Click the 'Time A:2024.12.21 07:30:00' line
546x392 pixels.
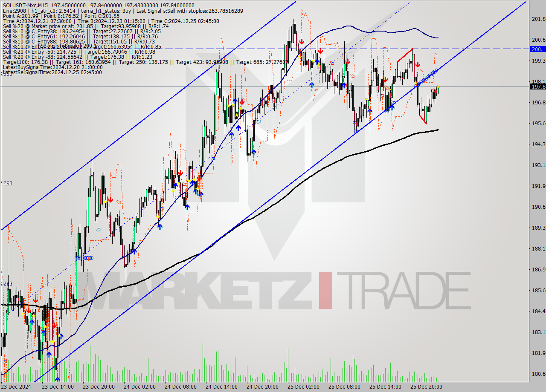click(111, 21)
